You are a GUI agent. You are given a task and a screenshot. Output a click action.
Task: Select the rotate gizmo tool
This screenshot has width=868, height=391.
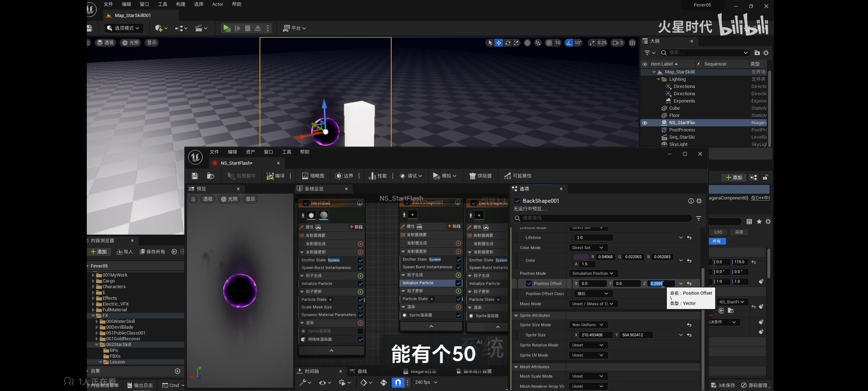(508, 43)
